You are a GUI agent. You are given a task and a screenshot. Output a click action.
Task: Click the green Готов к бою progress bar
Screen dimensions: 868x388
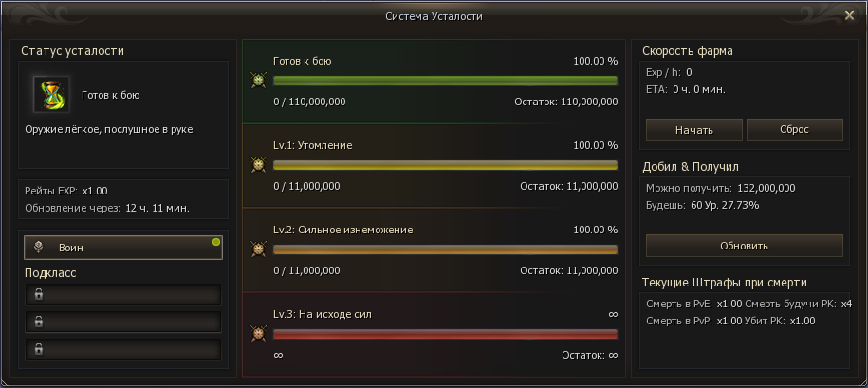tap(444, 81)
